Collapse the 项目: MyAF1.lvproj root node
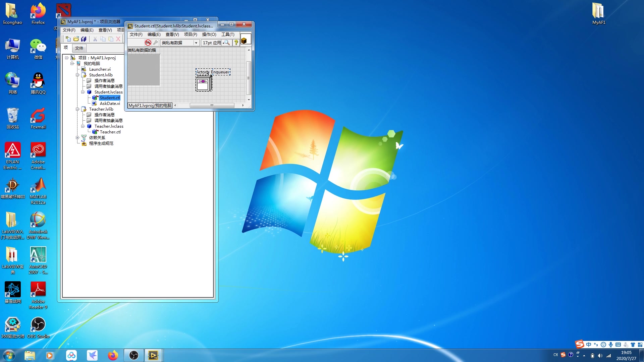 click(x=67, y=58)
